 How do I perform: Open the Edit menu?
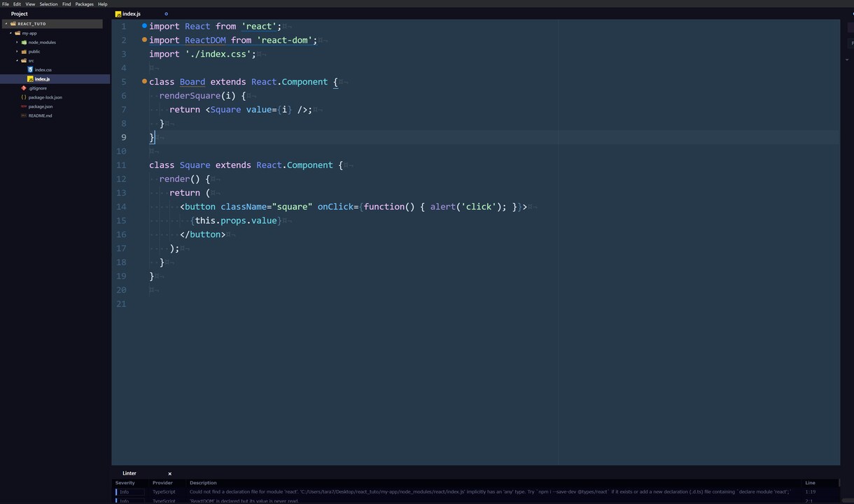[17, 4]
